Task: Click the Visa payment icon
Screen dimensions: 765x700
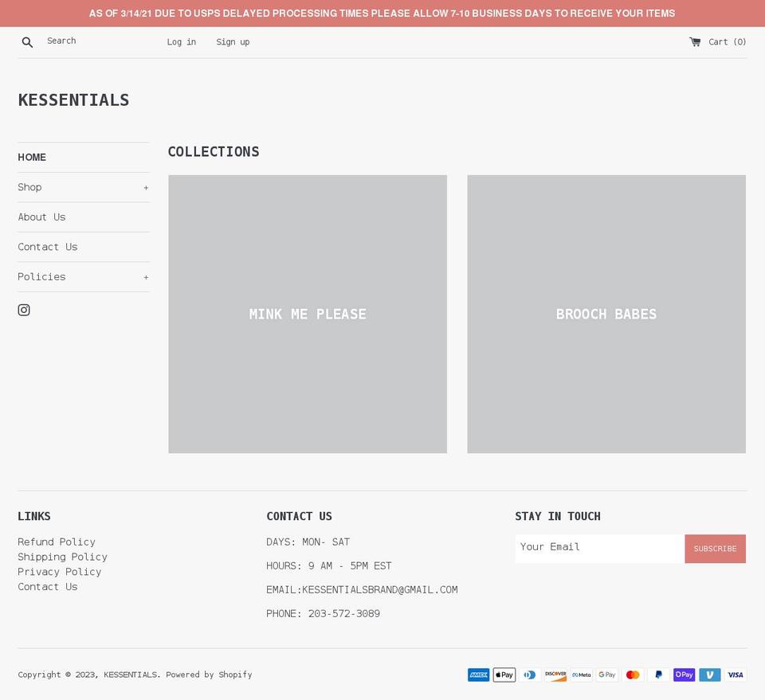Action: 736,675
